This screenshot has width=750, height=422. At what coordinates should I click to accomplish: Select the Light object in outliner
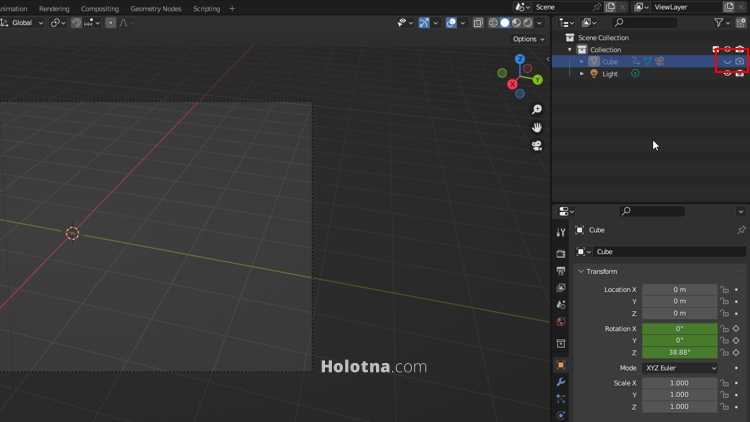click(610, 74)
